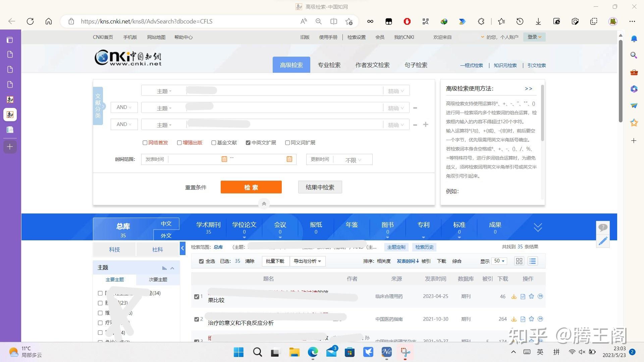Image resolution: width=644 pixels, height=362 pixels.
Task: Read the 临床合理用药 article as HTML
Action: coord(523,296)
